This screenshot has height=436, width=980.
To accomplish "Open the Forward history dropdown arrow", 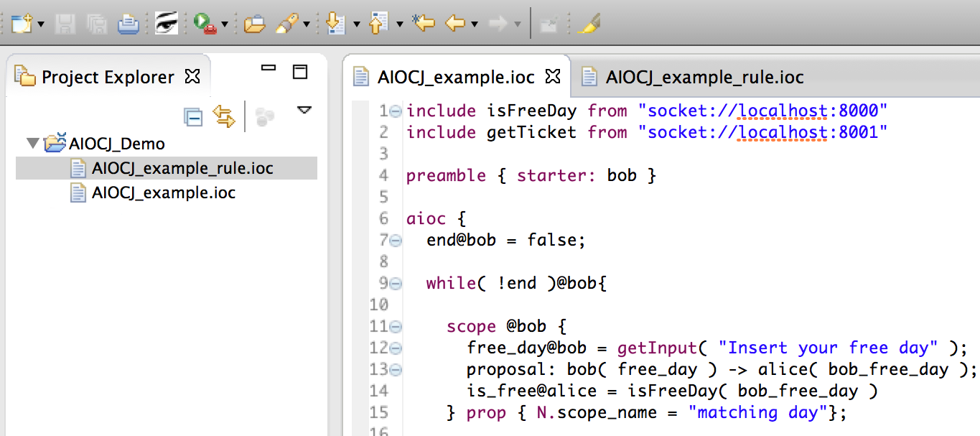I will [x=518, y=24].
